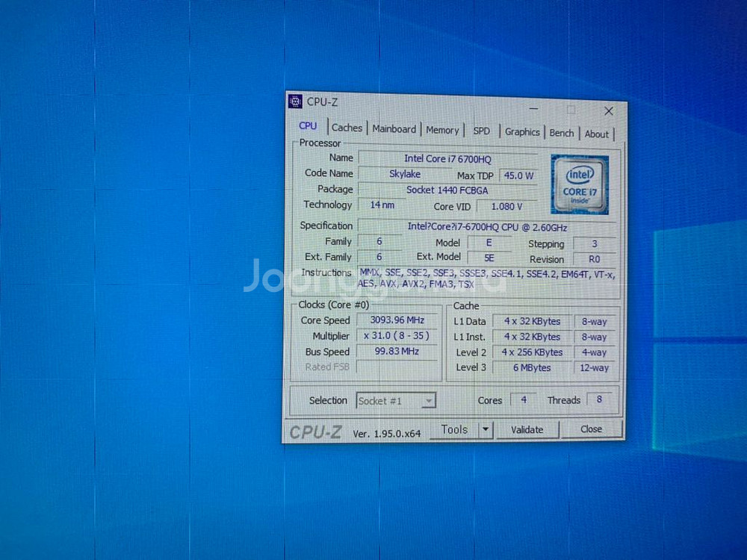This screenshot has width=747, height=560.
Task: Click the L1 Inst. 4 x 32 KBytes value
Action: click(532, 337)
